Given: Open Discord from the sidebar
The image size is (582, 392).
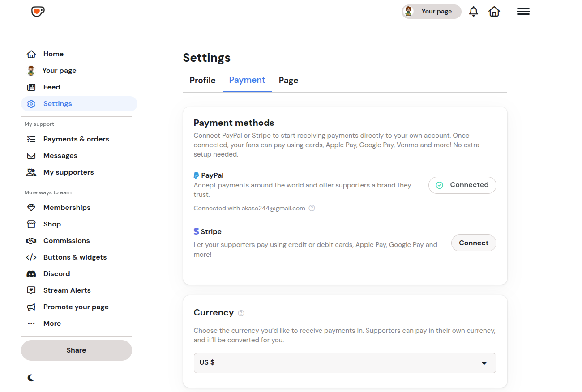Looking at the screenshot, I should tap(56, 274).
